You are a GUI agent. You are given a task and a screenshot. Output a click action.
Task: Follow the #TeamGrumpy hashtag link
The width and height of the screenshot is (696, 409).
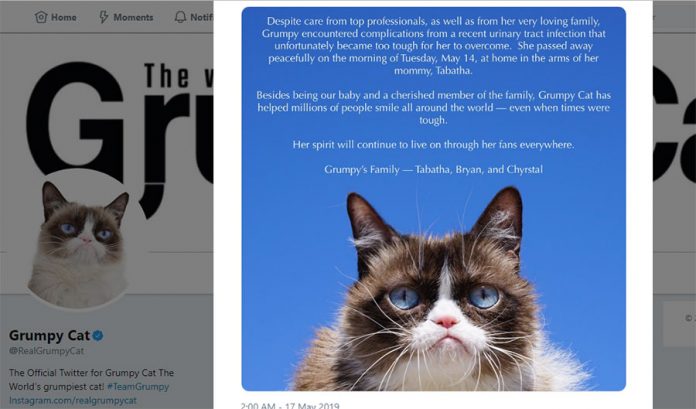pos(138,387)
